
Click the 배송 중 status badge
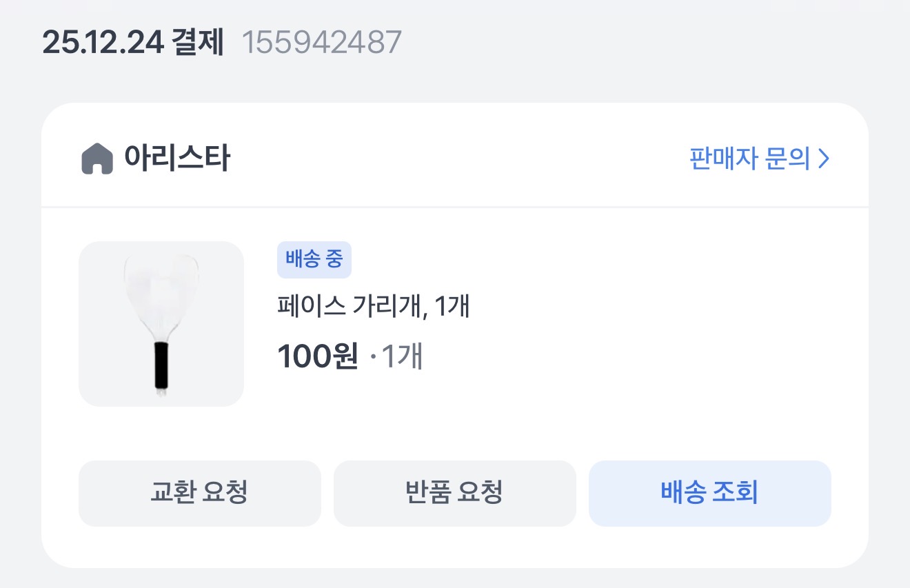coord(314,260)
